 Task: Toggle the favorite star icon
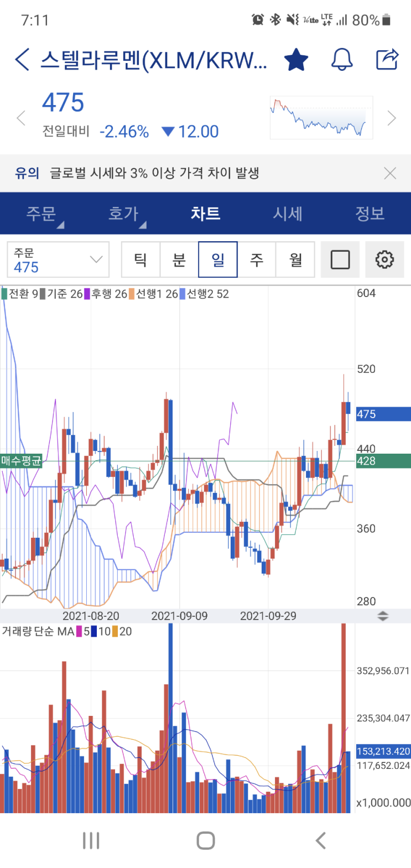tap(296, 59)
